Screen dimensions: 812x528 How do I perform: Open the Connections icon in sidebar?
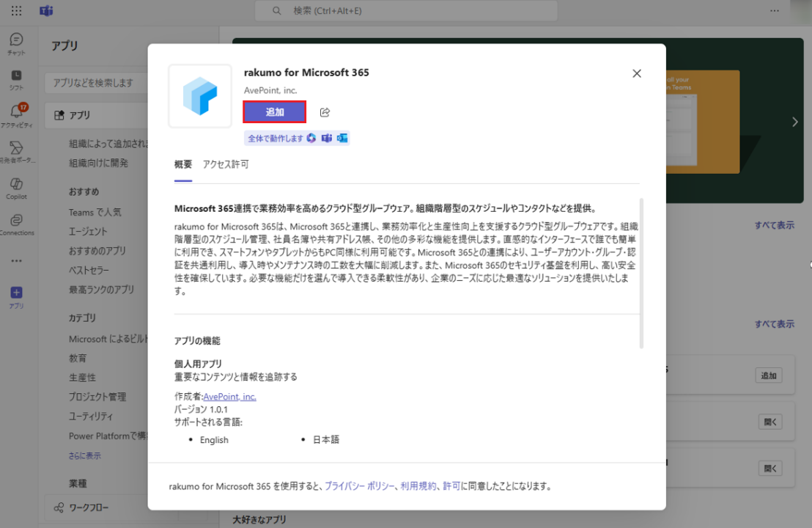pos(16,220)
